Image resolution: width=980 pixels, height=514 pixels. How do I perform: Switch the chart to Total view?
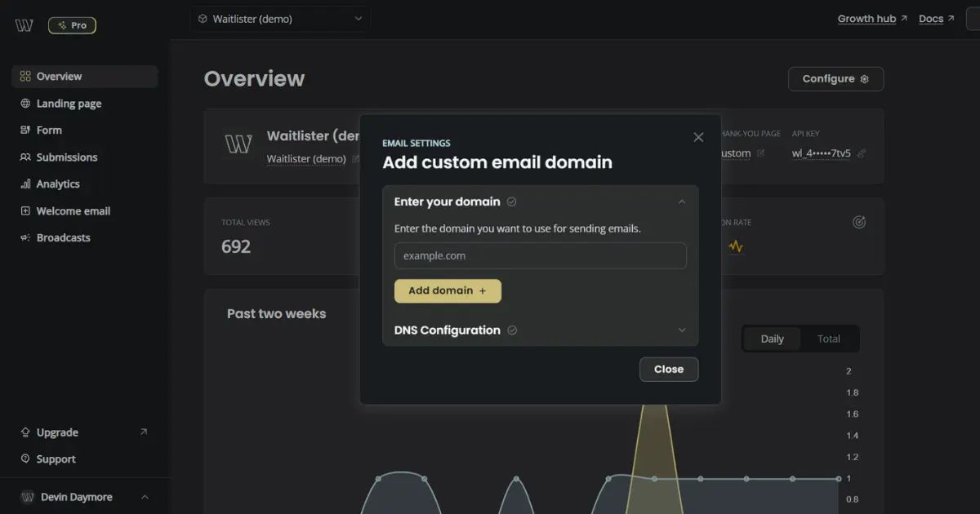click(829, 339)
